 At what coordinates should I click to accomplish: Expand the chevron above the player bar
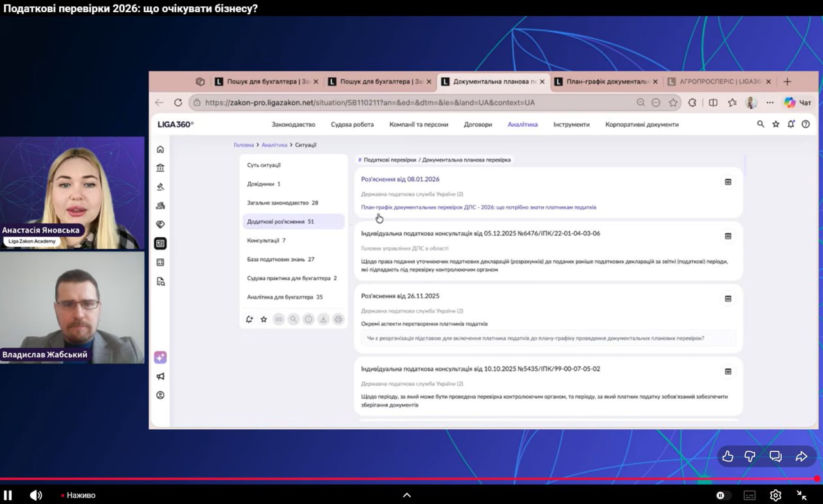[406, 495]
